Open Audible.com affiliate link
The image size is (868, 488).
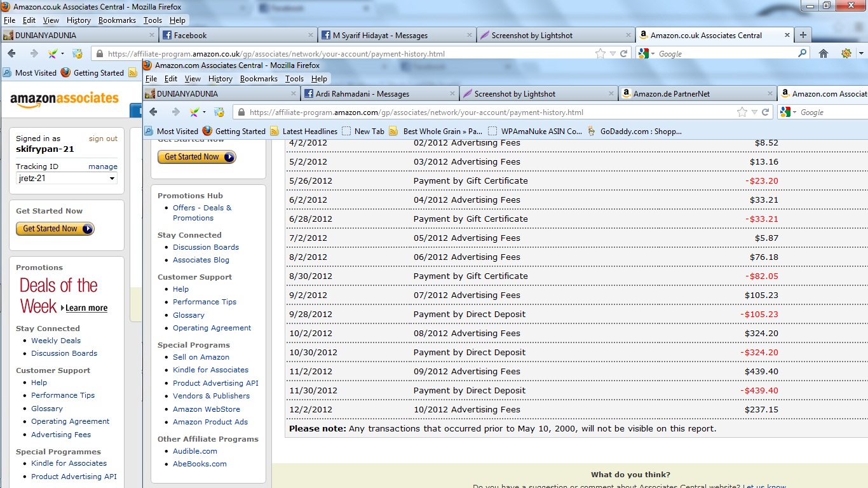click(195, 451)
